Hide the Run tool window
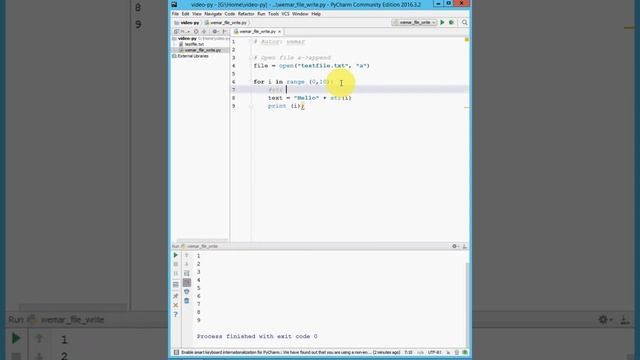The height and width of the screenshot is (360, 640). 464,246
